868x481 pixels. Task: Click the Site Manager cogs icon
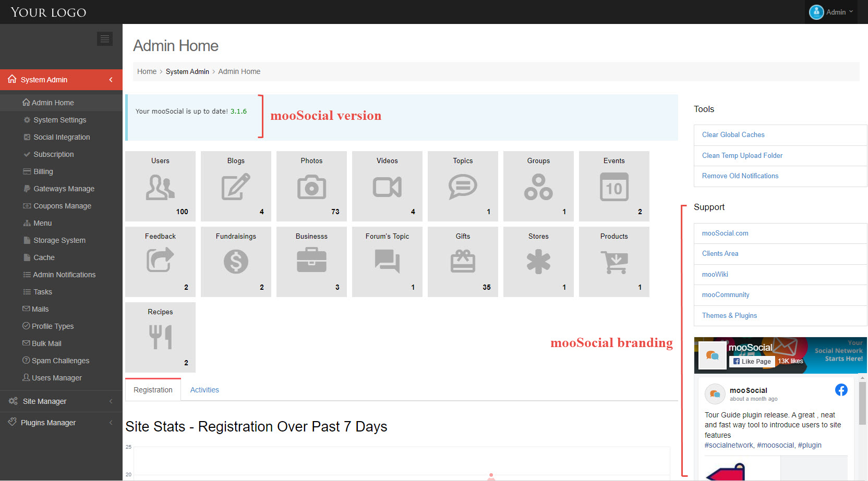(x=13, y=401)
